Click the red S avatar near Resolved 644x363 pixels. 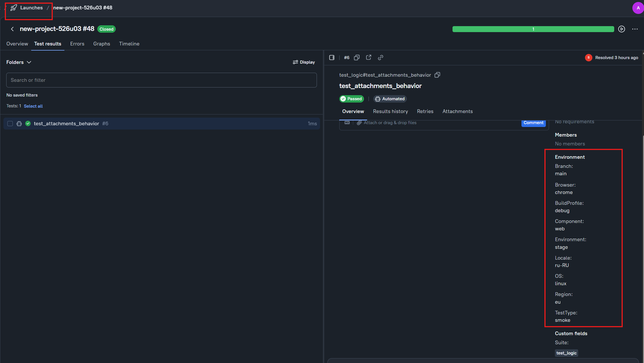[x=588, y=58]
